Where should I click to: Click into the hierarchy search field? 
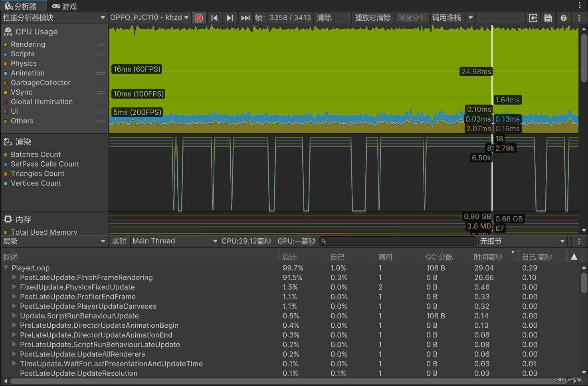click(x=398, y=241)
